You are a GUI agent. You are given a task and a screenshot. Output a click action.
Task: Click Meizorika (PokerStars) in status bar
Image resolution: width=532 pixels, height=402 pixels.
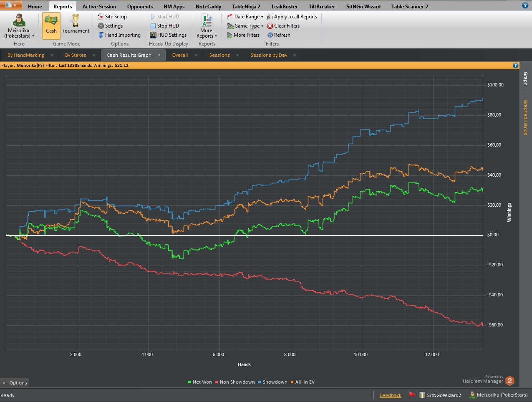click(499, 395)
